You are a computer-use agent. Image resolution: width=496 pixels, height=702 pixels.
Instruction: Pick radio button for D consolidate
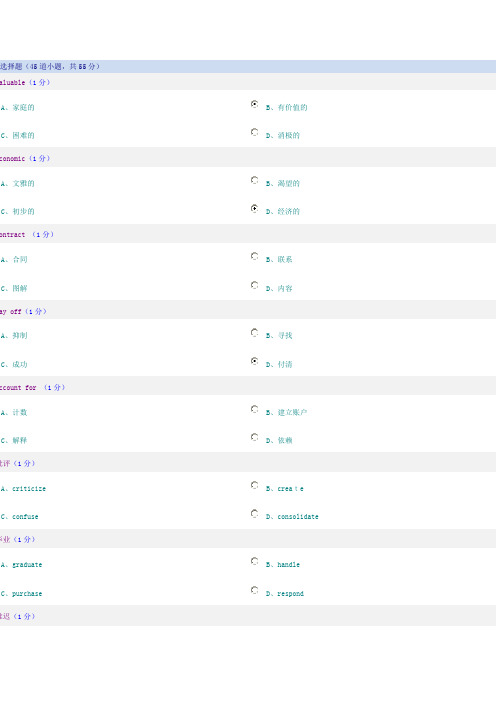254,514
